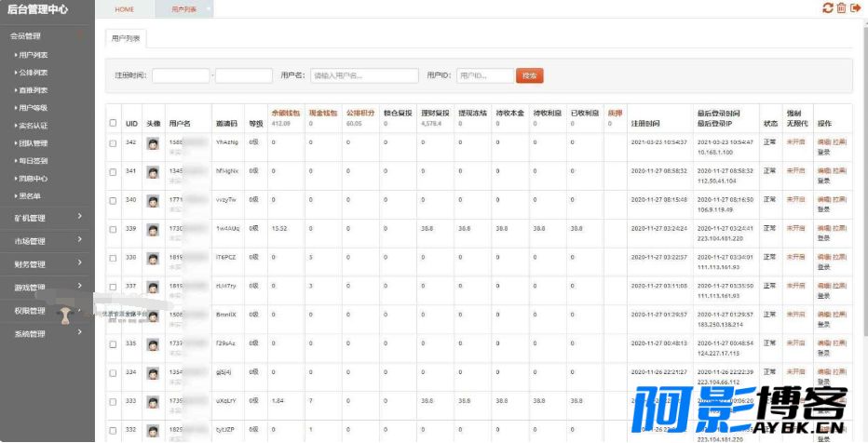Check the box for UID 338
The height and width of the screenshot is (443, 868).
(113, 259)
